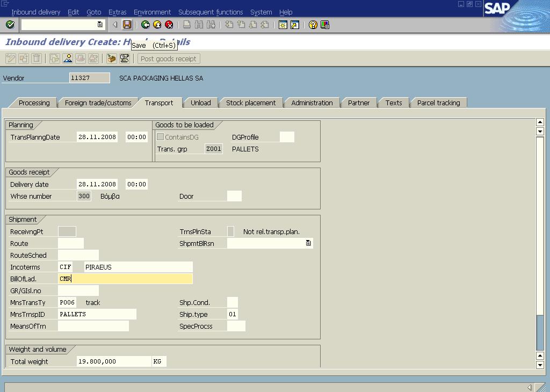This screenshot has height=392, width=550.
Task: Click the red Cancel icon
Action: coord(169,25)
